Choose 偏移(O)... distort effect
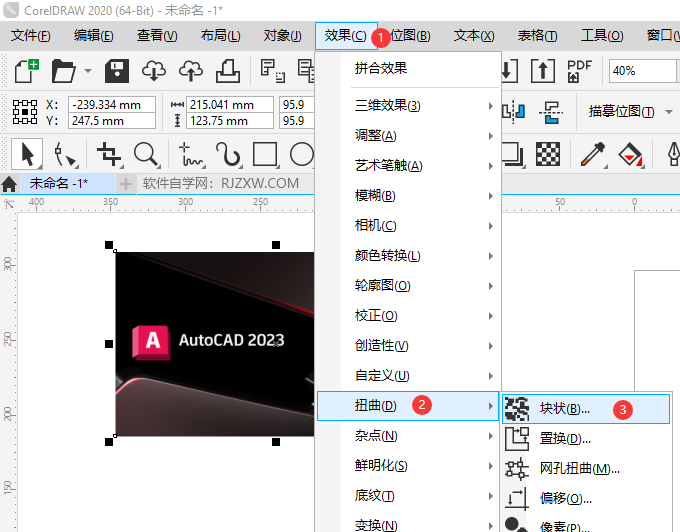 pos(586,499)
